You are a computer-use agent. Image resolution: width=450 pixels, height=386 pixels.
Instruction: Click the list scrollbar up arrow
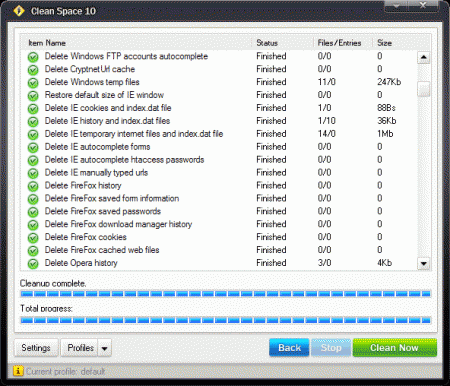pos(424,57)
